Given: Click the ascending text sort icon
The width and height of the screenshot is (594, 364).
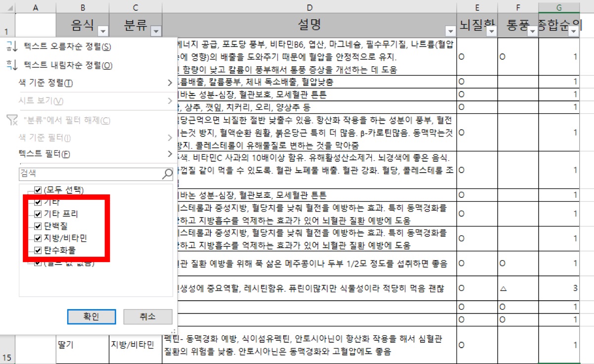Looking at the screenshot, I should pyautogui.click(x=12, y=47).
